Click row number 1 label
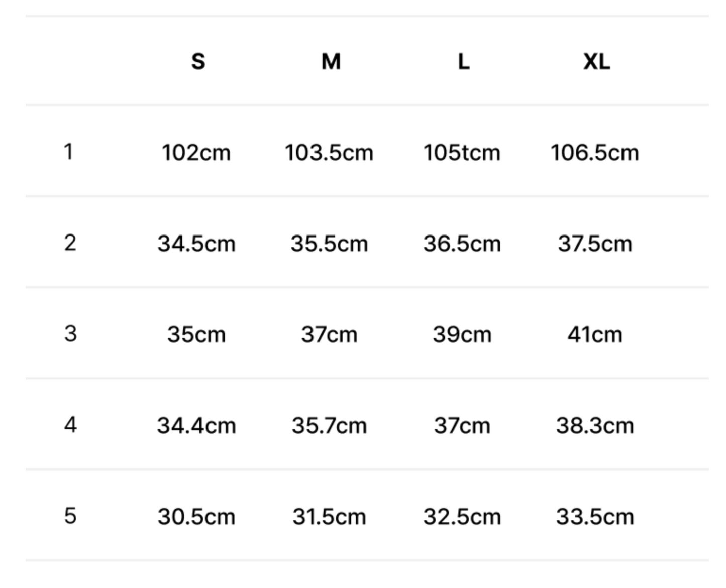The image size is (726, 588). click(x=69, y=152)
